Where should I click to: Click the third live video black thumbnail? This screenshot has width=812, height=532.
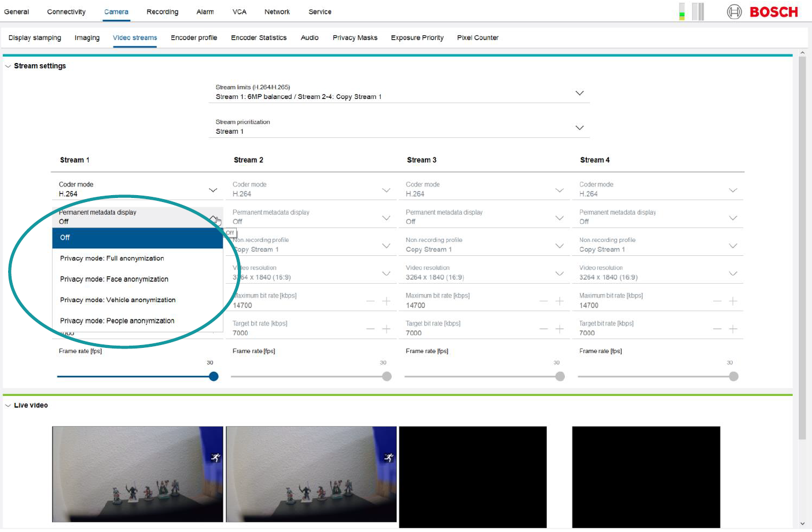click(473, 477)
